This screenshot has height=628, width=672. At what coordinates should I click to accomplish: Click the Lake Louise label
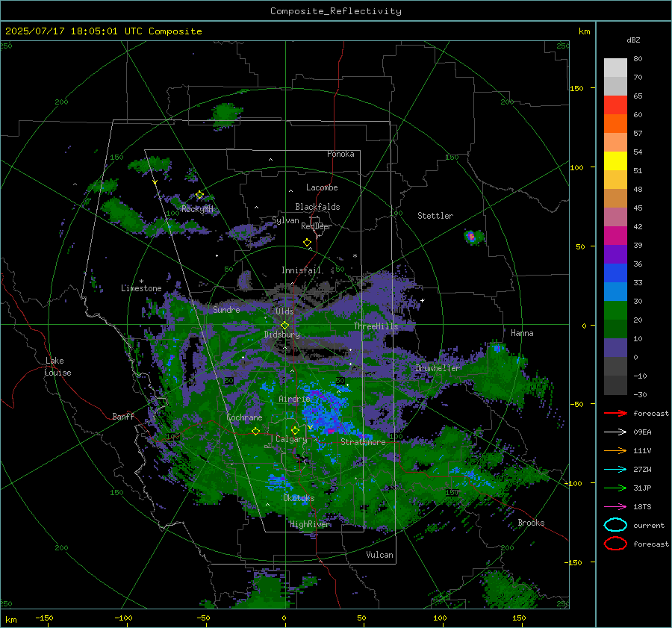point(57,367)
